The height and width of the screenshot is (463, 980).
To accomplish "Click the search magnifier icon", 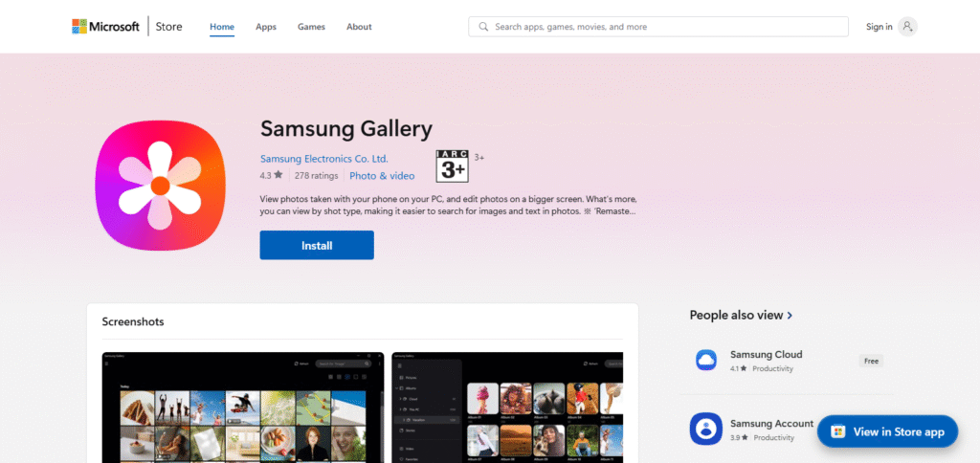I will pyautogui.click(x=483, y=27).
